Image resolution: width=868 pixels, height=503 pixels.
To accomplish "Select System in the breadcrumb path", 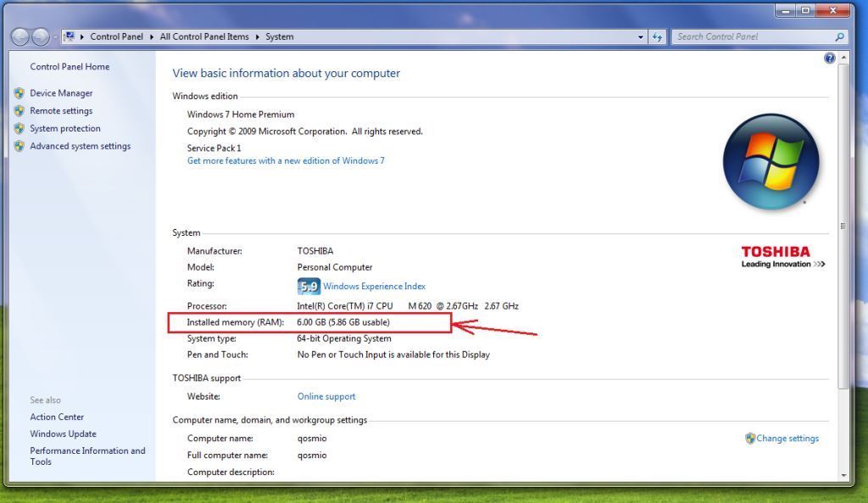I will 280,36.
